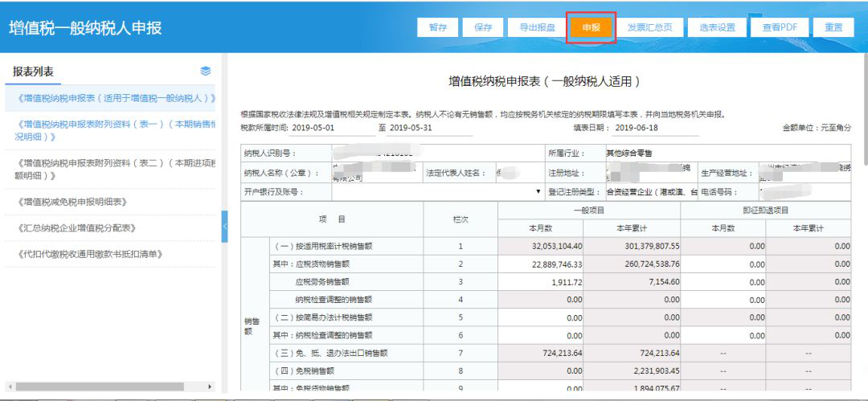Screen dimensions: 868x401
Task: Click the 即征即退项目 column header
Action: tap(765, 211)
